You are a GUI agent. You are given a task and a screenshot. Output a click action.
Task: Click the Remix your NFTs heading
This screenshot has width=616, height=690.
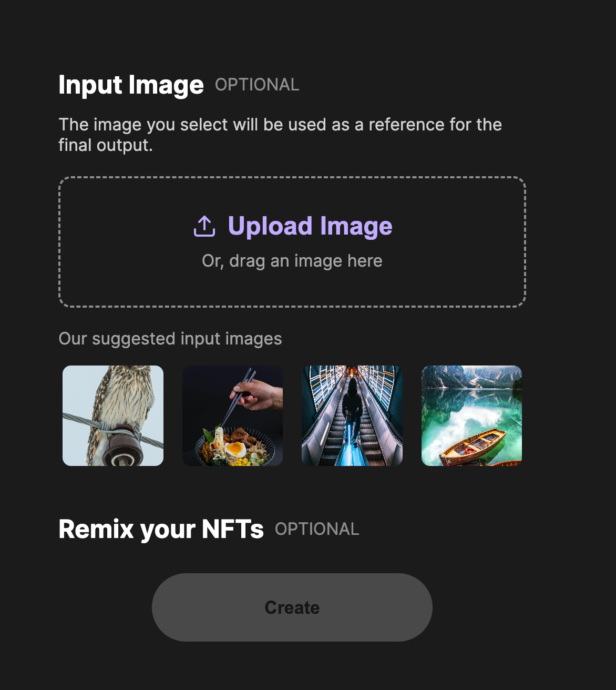click(x=161, y=529)
